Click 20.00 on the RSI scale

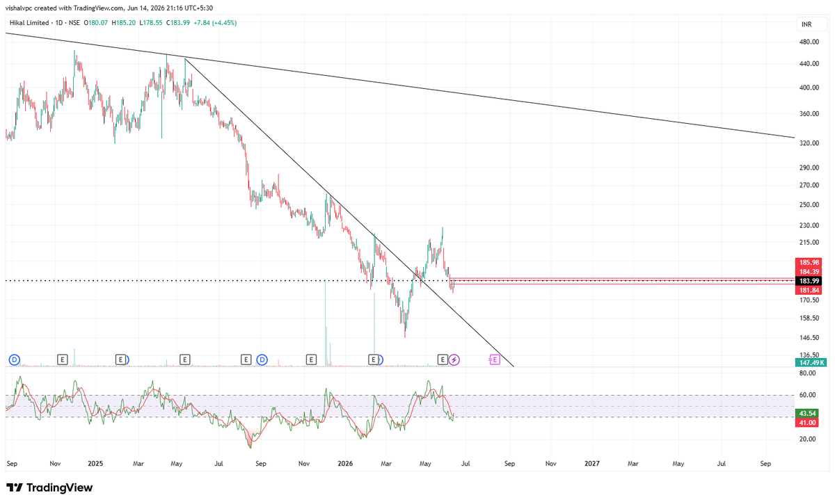[807, 439]
